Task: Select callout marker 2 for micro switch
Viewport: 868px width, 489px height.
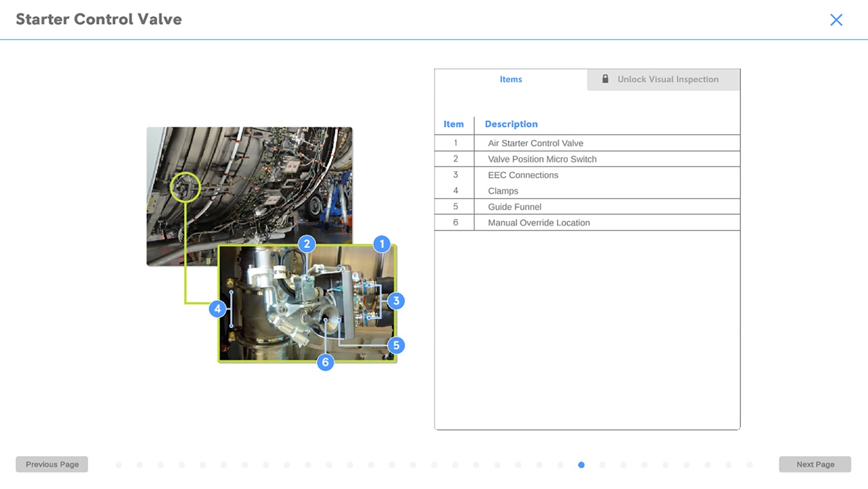Action: tap(307, 244)
